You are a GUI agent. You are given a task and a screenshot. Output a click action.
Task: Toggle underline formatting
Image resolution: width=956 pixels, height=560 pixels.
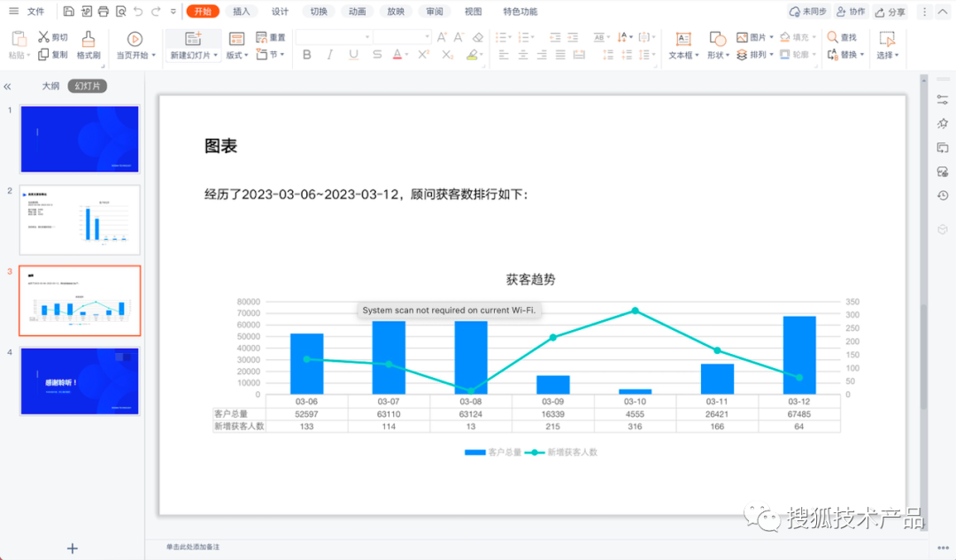[353, 55]
